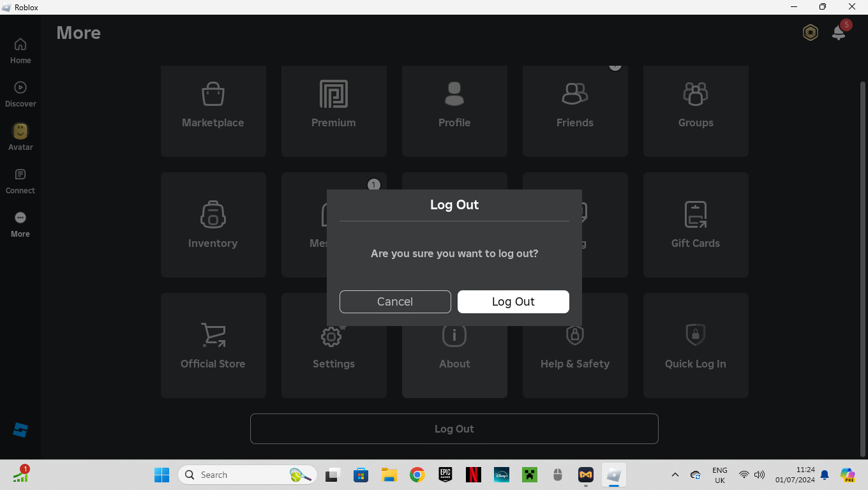Open the Quick Log In tile
The width and height of the screenshot is (868, 490).
pyautogui.click(x=696, y=345)
